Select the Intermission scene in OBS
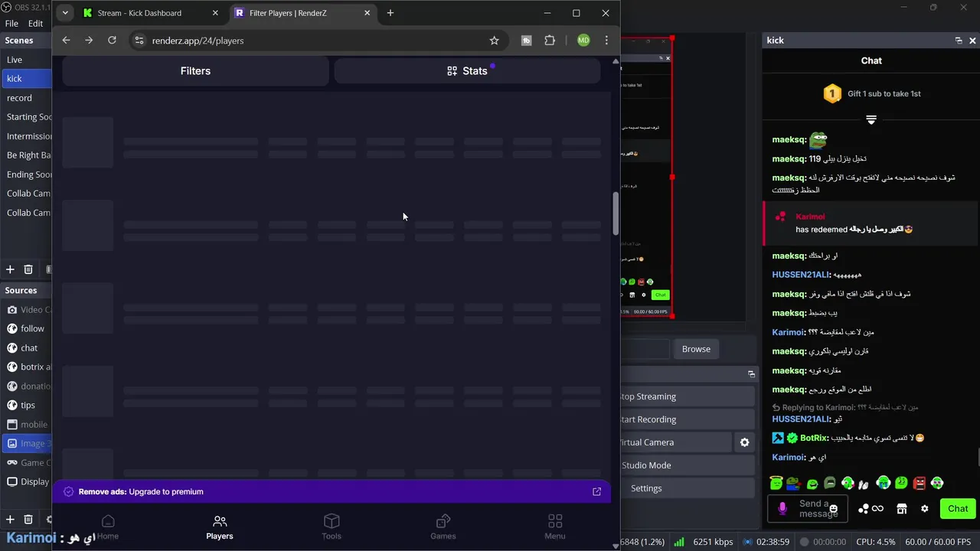980x551 pixels. coord(26,135)
